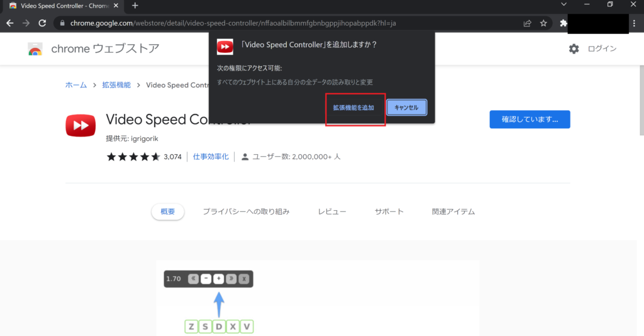Image resolution: width=644 pixels, height=336 pixels.
Task: Click キャンセル in the dialog
Action: click(406, 108)
